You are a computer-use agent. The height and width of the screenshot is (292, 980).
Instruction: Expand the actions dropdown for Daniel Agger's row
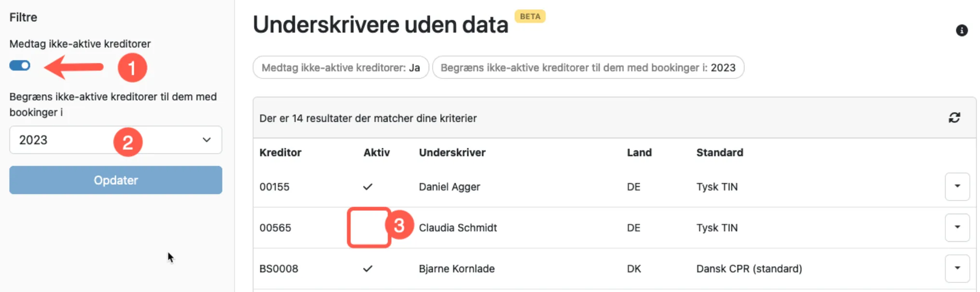tap(958, 187)
